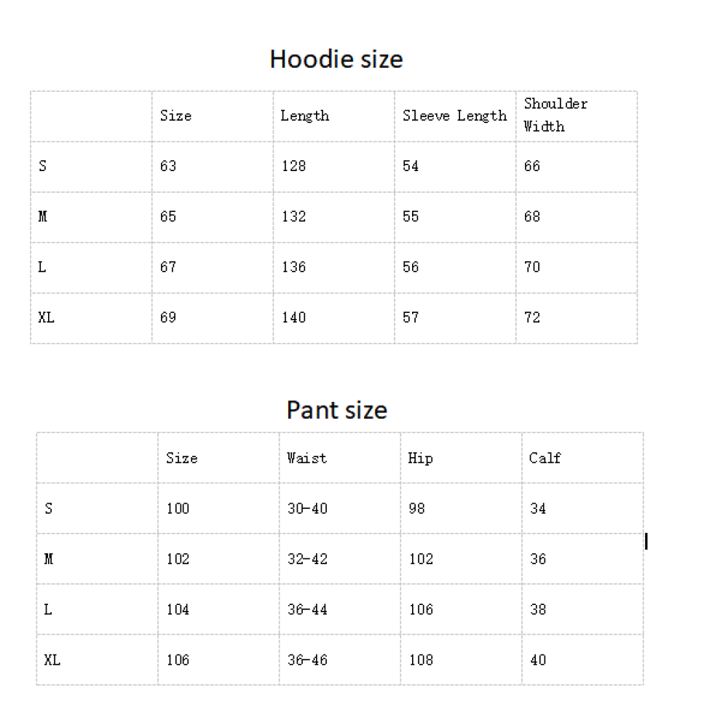This screenshot has width=728, height=728.
Task: Click the Hoodie size heading
Action: (336, 60)
